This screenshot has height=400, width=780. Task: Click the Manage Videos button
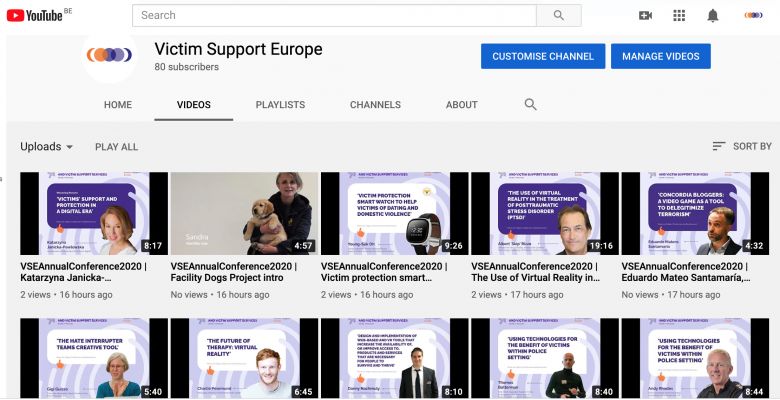tap(660, 56)
